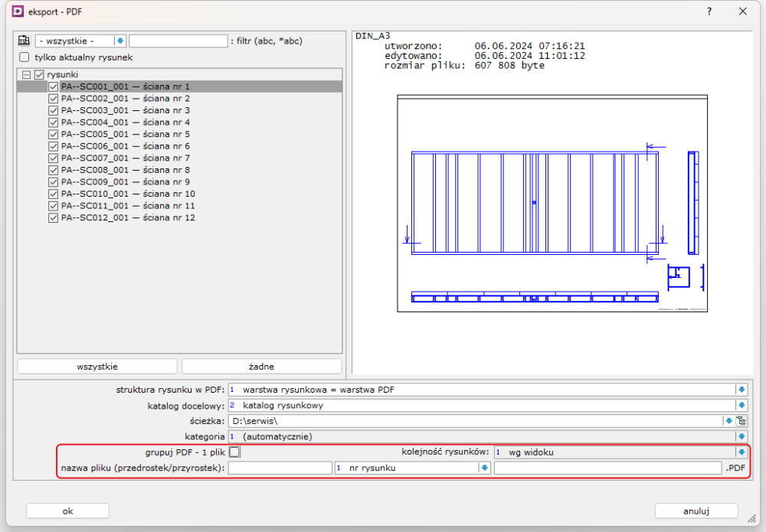Open the "struktura rysunku w PDF" dropdown

click(741, 390)
